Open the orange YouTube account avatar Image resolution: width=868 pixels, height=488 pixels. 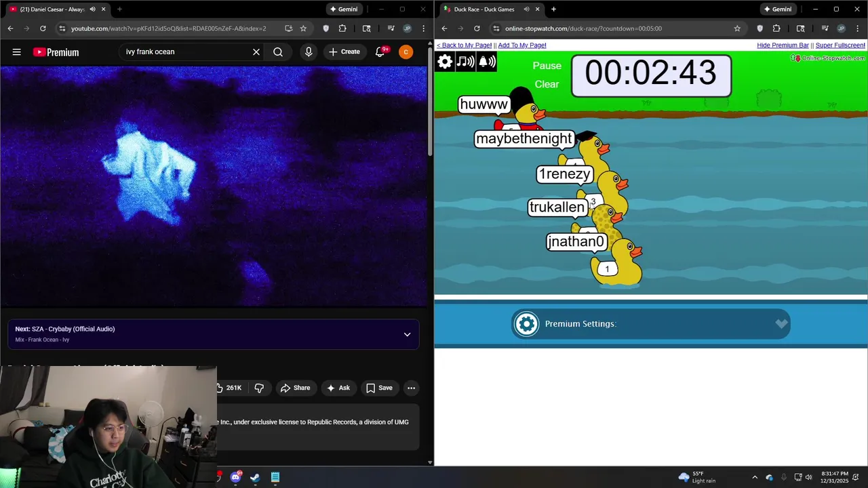pyautogui.click(x=406, y=52)
